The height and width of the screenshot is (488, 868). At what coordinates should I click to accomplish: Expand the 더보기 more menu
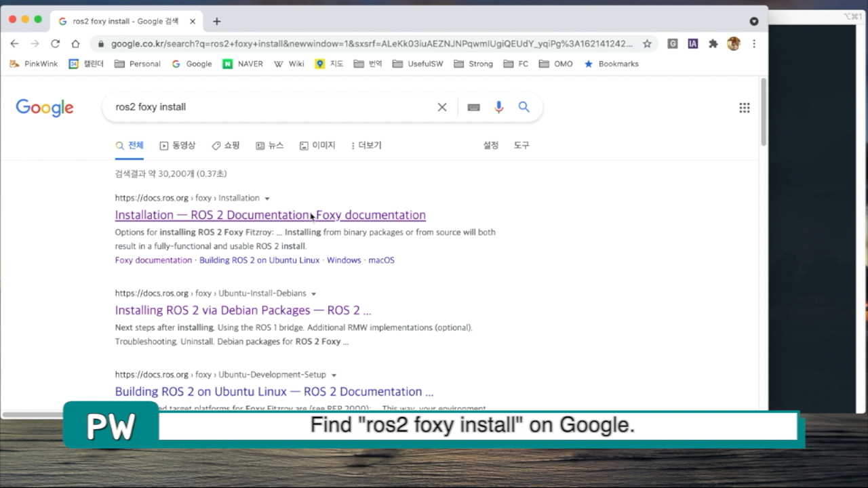point(366,145)
